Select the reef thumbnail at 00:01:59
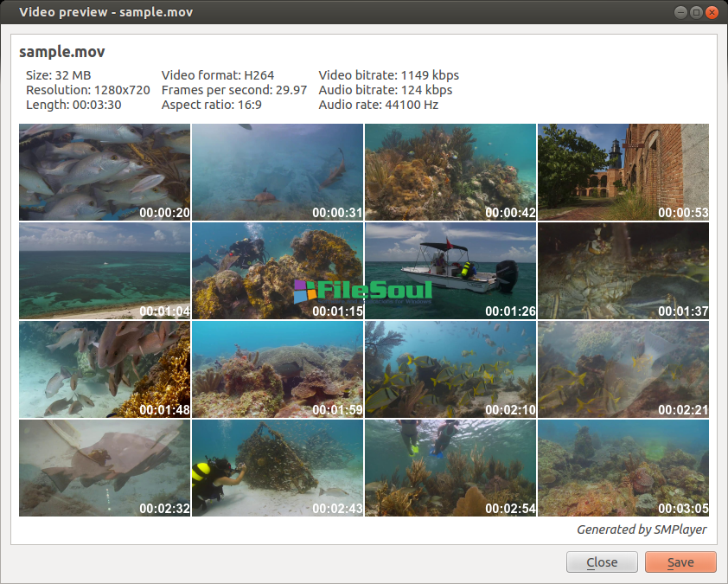Screen dimensions: 728x584 [x=277, y=369]
